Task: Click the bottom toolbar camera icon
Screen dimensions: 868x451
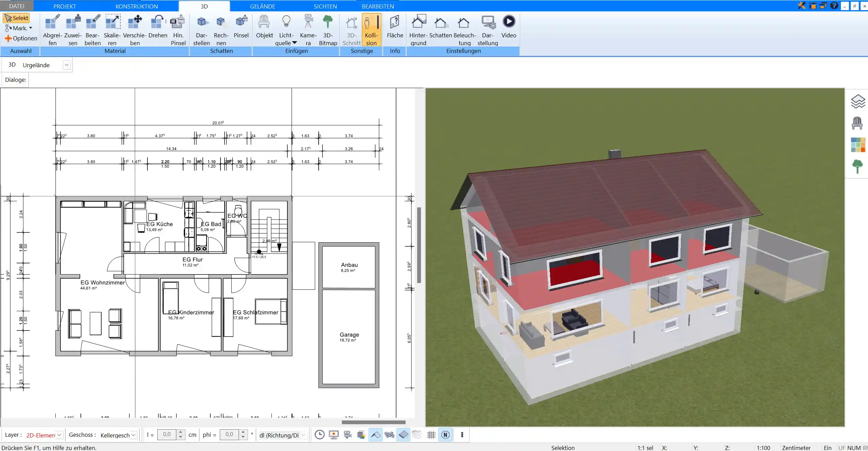Action: [348, 435]
